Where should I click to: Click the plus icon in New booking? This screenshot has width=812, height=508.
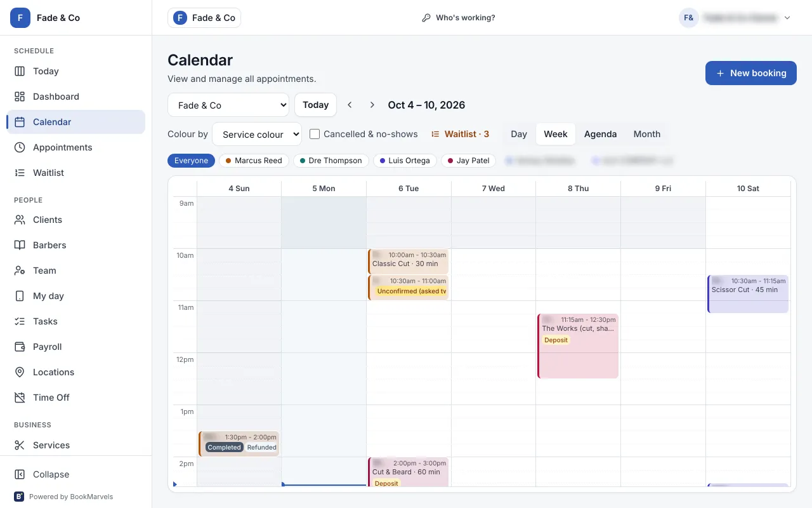pyautogui.click(x=720, y=73)
